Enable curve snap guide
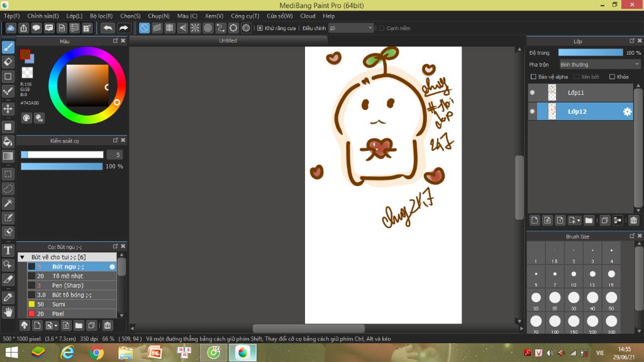The width and height of the screenshot is (644, 362). click(221, 28)
